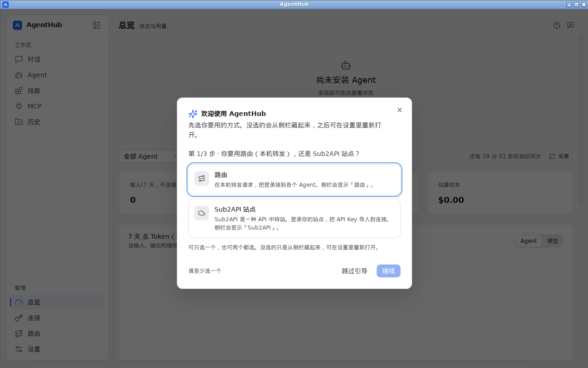Click the robot icon above 尚未安装 Agent
This screenshot has height=368, width=588.
tap(346, 66)
